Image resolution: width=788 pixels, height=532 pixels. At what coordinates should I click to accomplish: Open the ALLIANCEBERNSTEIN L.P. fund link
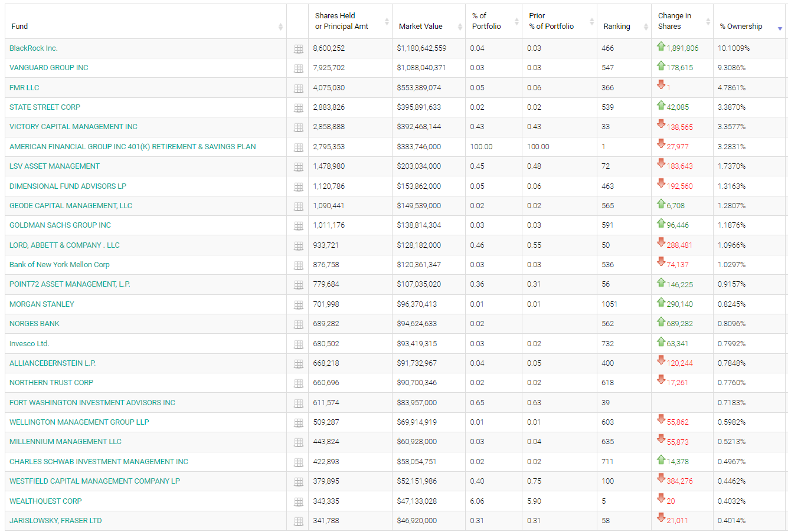[x=53, y=363]
